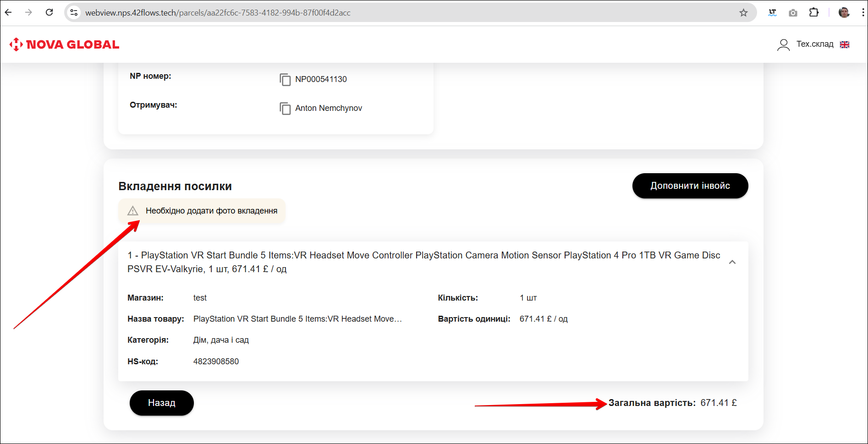Click the Тех.склад account name
Image resolution: width=868 pixels, height=444 pixels.
814,44
